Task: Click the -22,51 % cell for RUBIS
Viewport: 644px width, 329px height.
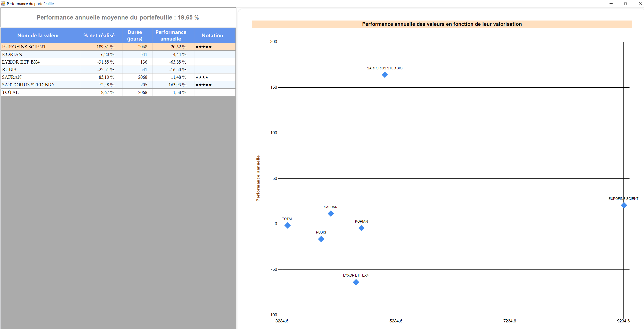Action: [x=102, y=70]
